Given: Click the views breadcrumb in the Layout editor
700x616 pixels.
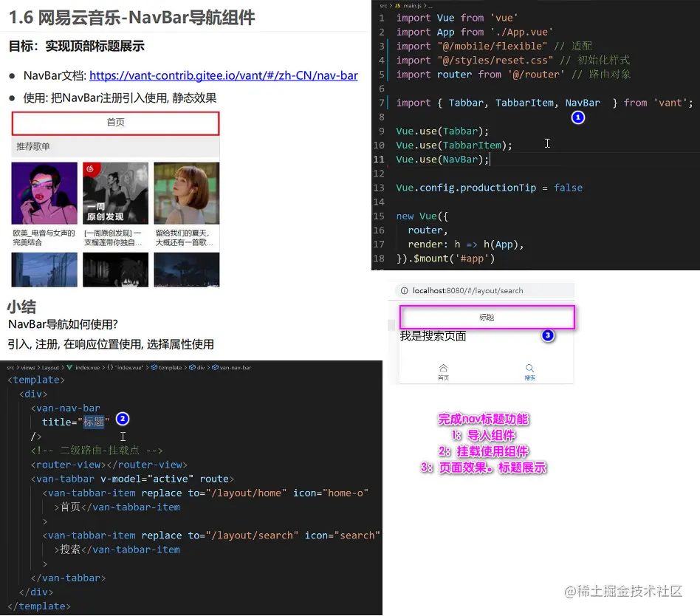Looking at the screenshot, I should coord(27,368).
